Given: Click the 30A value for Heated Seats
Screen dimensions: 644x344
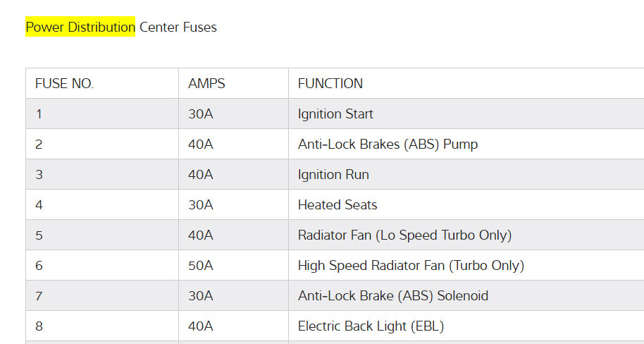Looking at the screenshot, I should pyautogui.click(x=201, y=204).
